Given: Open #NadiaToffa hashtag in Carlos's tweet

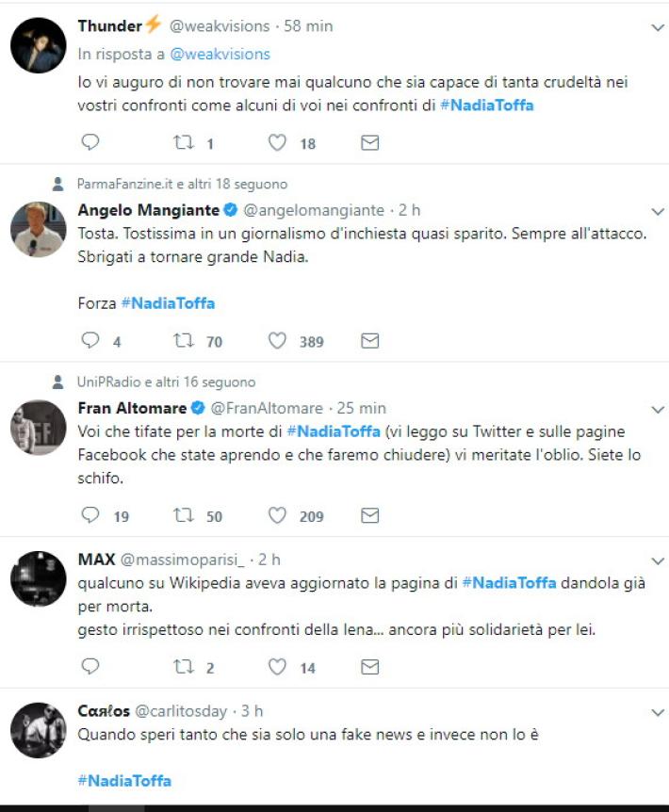Looking at the screenshot, I should coord(124,781).
